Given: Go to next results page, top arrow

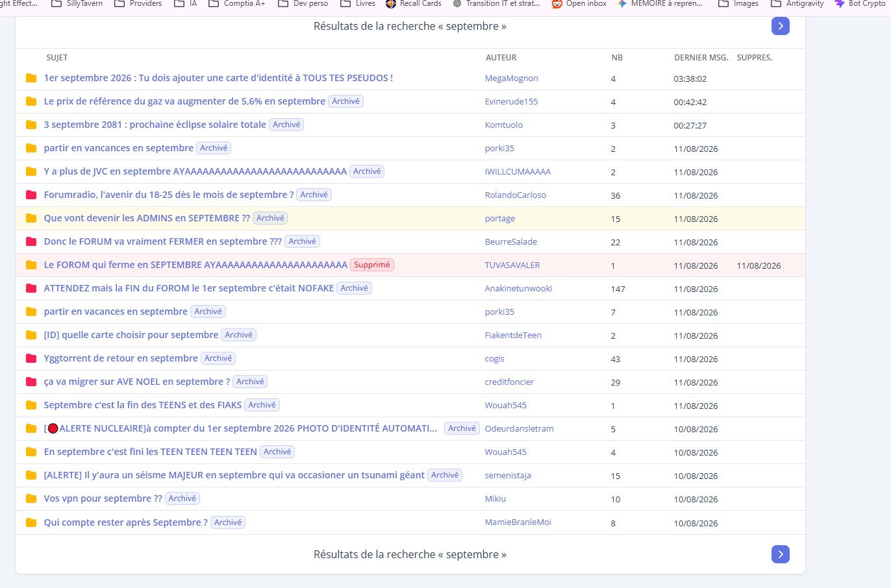Looking at the screenshot, I should click(x=781, y=26).
